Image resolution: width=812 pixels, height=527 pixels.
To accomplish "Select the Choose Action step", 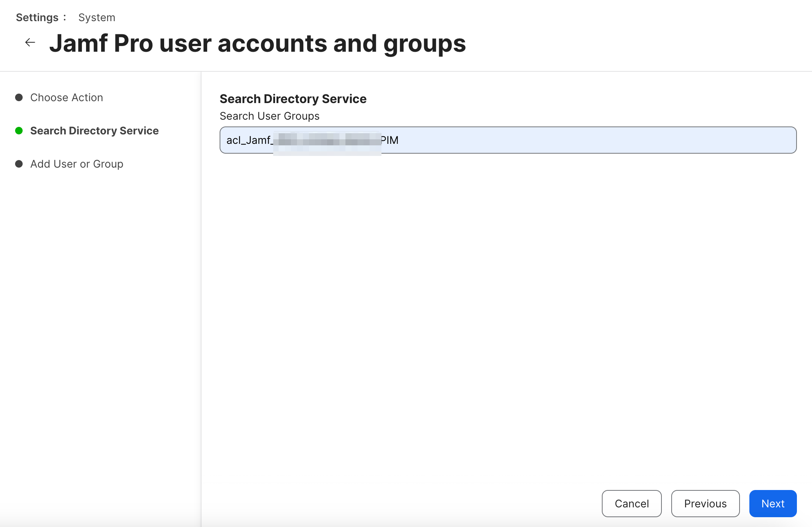I will (66, 97).
